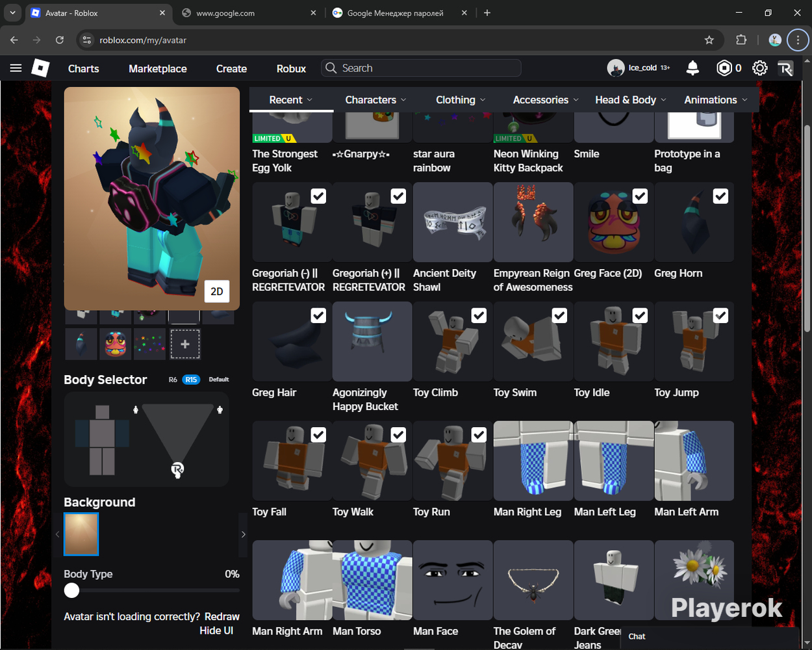Uncheck the Toy Swim animation
Screen dimensions: 812x650
[559, 315]
